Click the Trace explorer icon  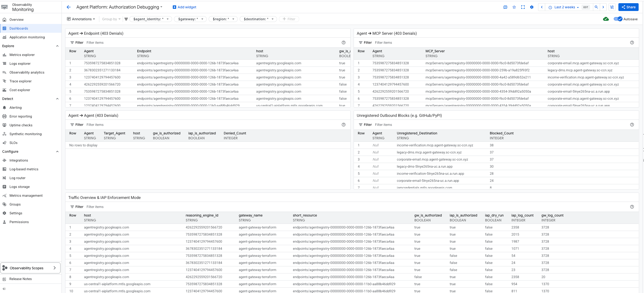[x=4, y=81]
